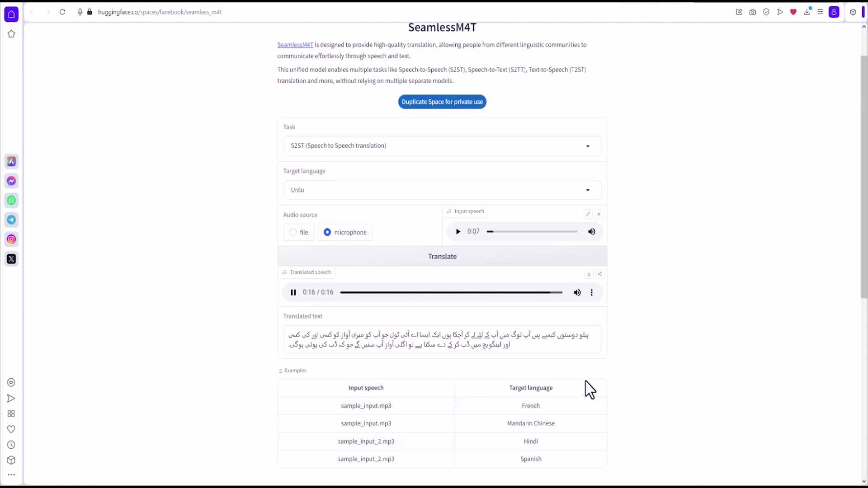Image resolution: width=868 pixels, height=488 pixels.
Task: Open the Target language dropdown
Action: pyautogui.click(x=442, y=190)
